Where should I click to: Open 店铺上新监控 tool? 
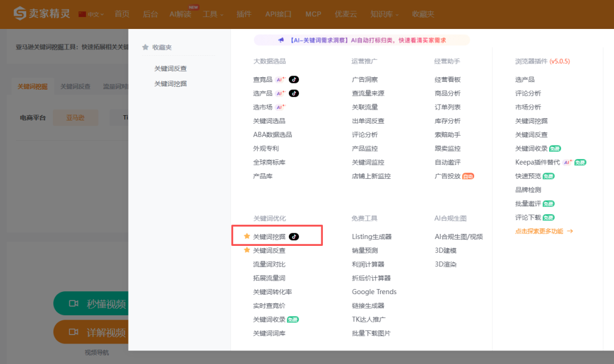point(371,176)
